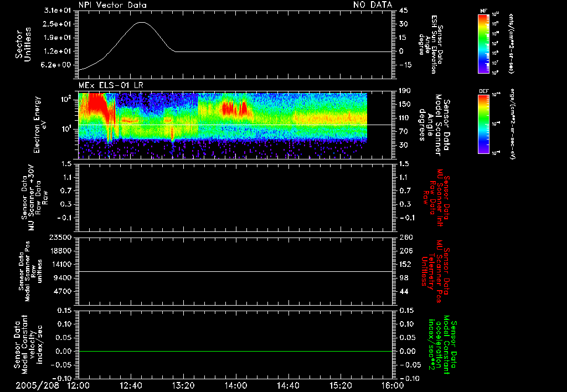This screenshot has height=392, width=567.
Task: Click the 14:00 time axis label
Action: [236, 385]
